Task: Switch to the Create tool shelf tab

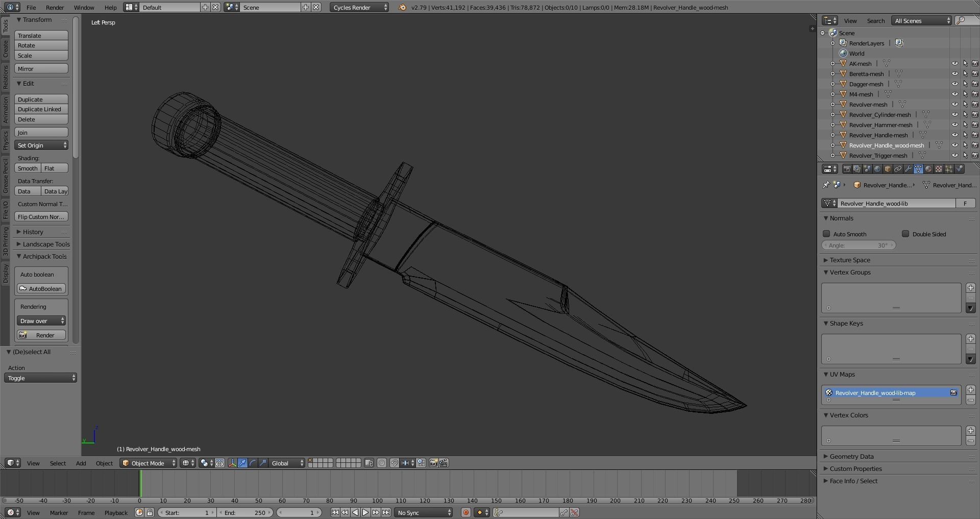Action: [x=6, y=49]
